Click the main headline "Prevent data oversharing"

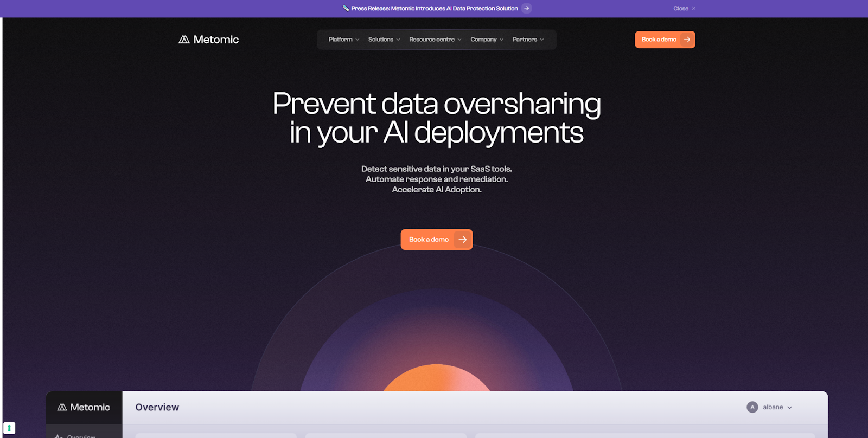(x=437, y=103)
